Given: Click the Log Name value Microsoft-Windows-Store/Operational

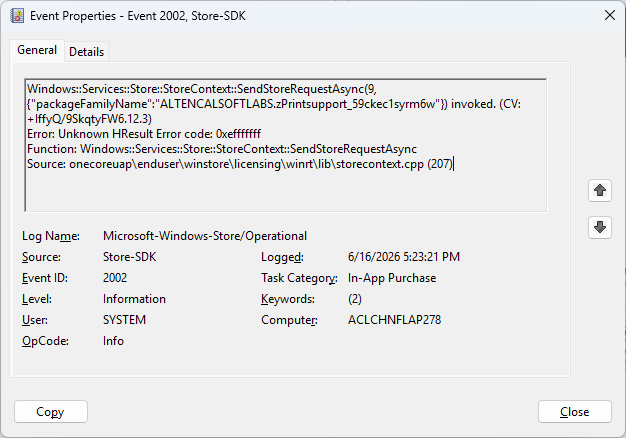Looking at the screenshot, I should 205,236.
